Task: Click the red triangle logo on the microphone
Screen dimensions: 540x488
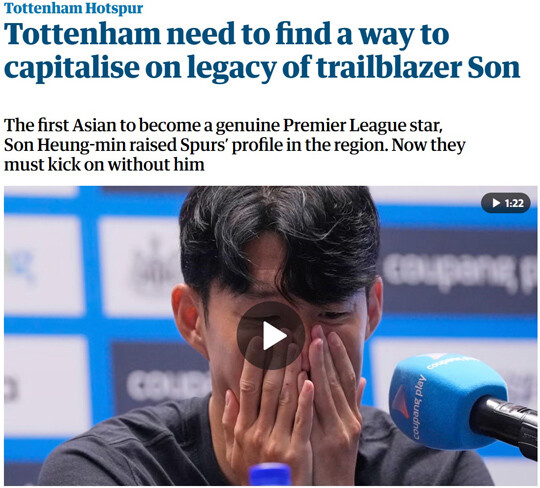Action: point(400,401)
